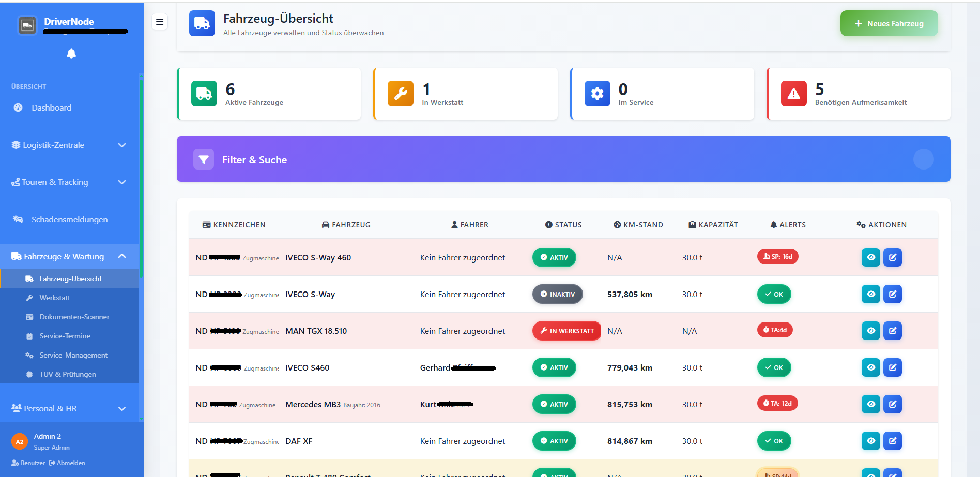Image resolution: width=980 pixels, height=477 pixels.
Task: Click the Benutzer link
Action: (x=28, y=463)
